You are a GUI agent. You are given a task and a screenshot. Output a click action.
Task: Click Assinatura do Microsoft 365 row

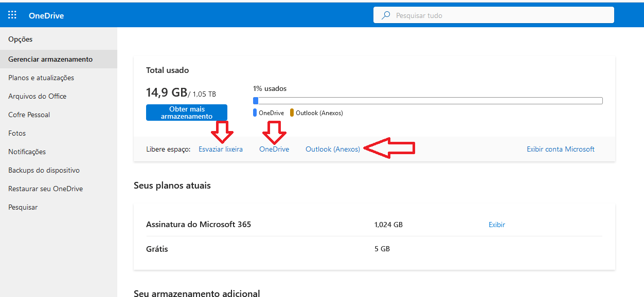374,225
